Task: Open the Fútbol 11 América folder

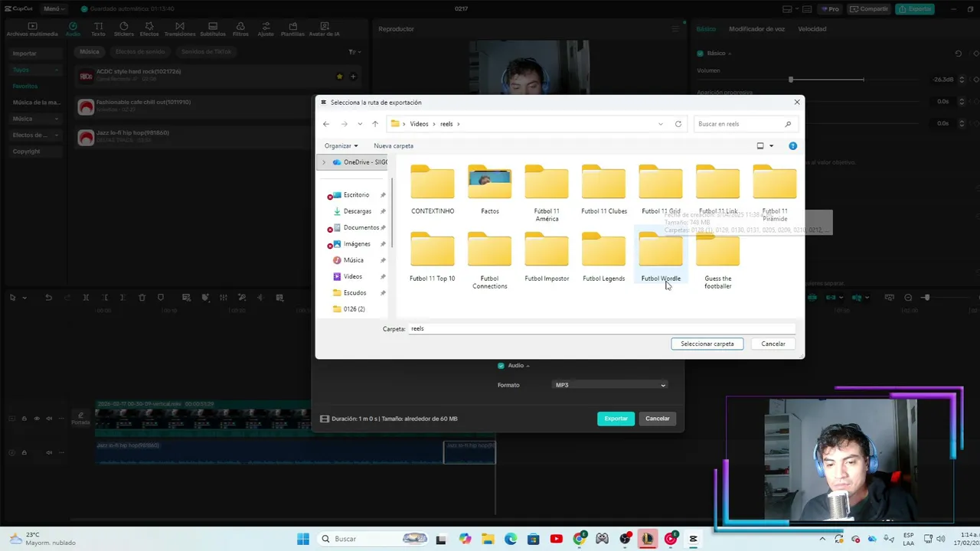Action: click(x=547, y=193)
